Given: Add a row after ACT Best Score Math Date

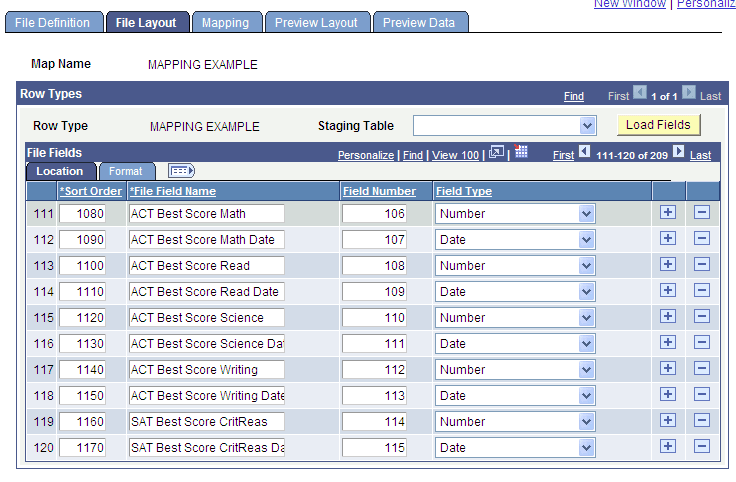Looking at the screenshot, I should click(668, 238).
